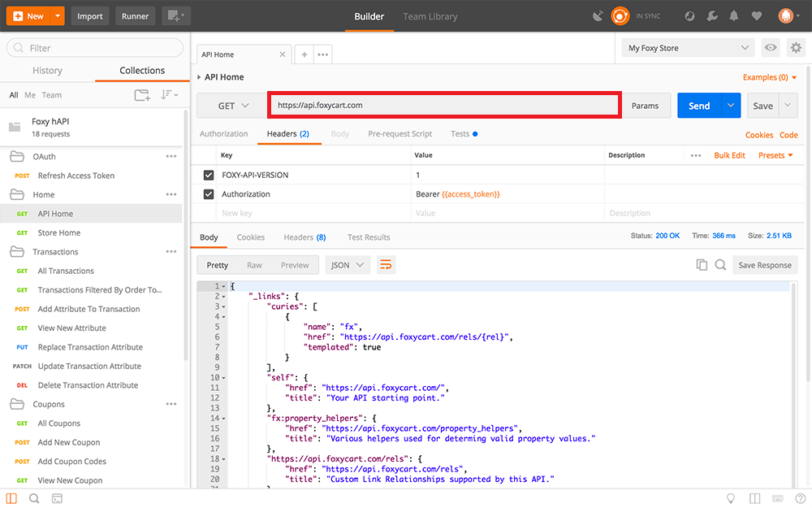This screenshot has height=508, width=812.
Task: Open Transactions folder options ellipsis
Action: coord(171,252)
